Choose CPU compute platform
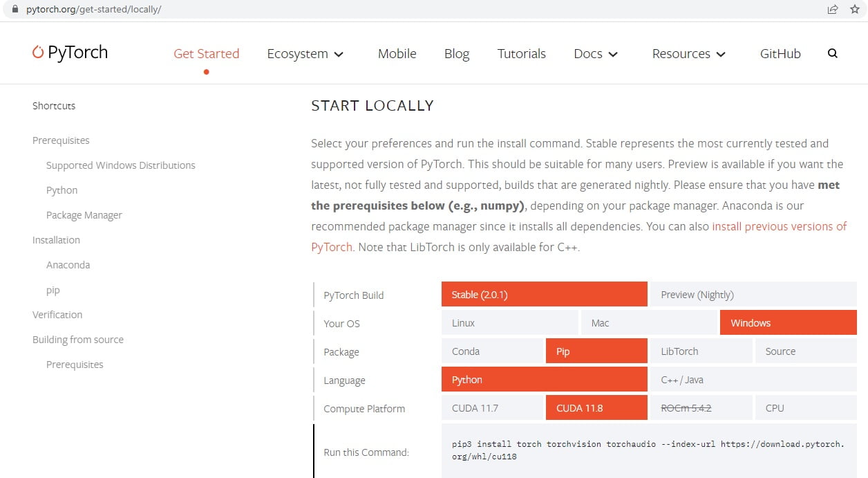The width and height of the screenshot is (868, 478). click(x=806, y=407)
